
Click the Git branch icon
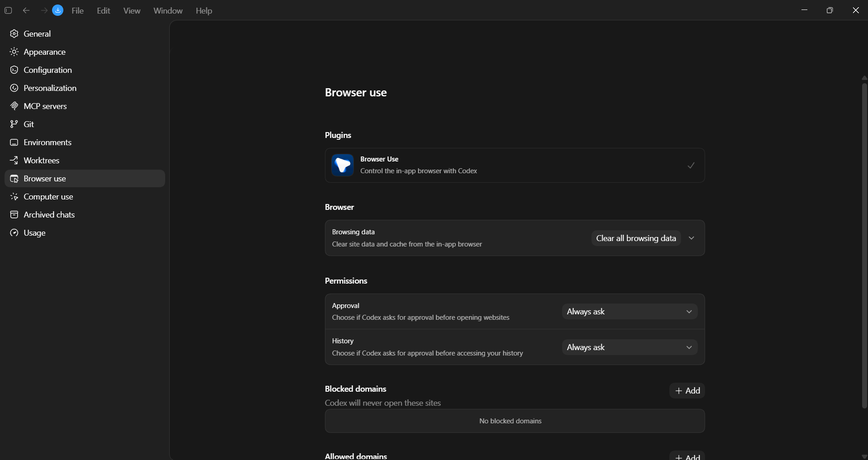14,124
